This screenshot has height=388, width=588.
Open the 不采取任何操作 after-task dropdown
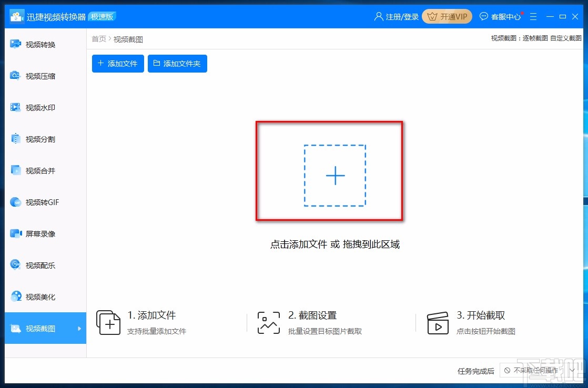[x=535, y=370]
